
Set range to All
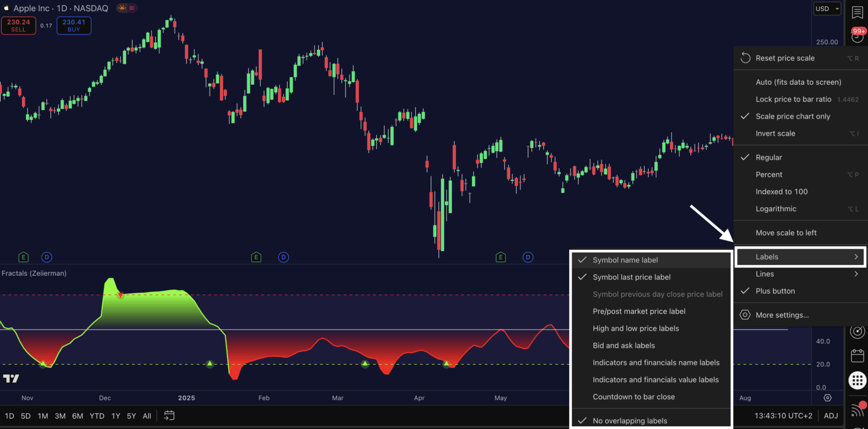(147, 416)
